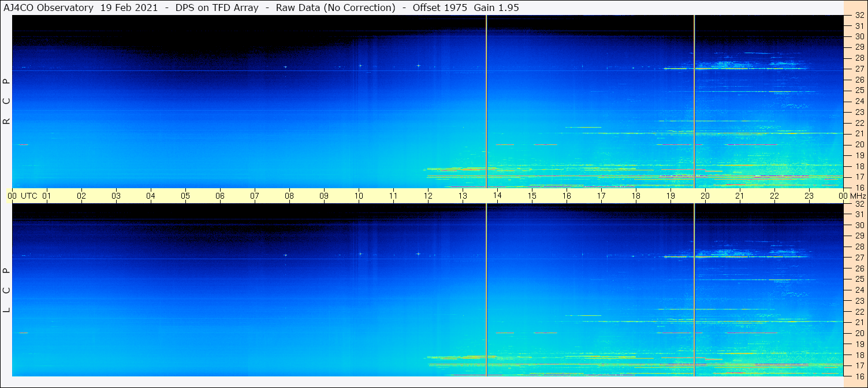
Task: Click the 18 hour tick on UTC axis
Action: tap(636, 196)
